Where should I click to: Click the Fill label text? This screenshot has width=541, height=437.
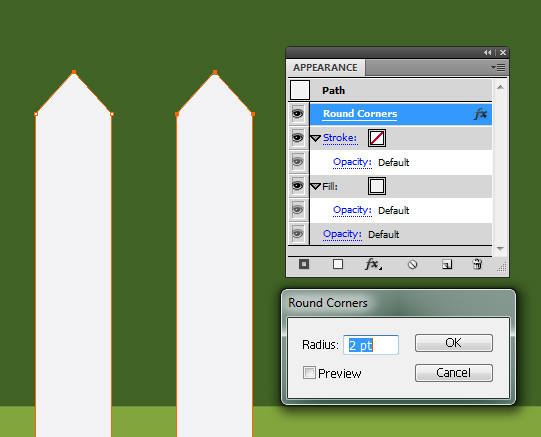(x=330, y=187)
